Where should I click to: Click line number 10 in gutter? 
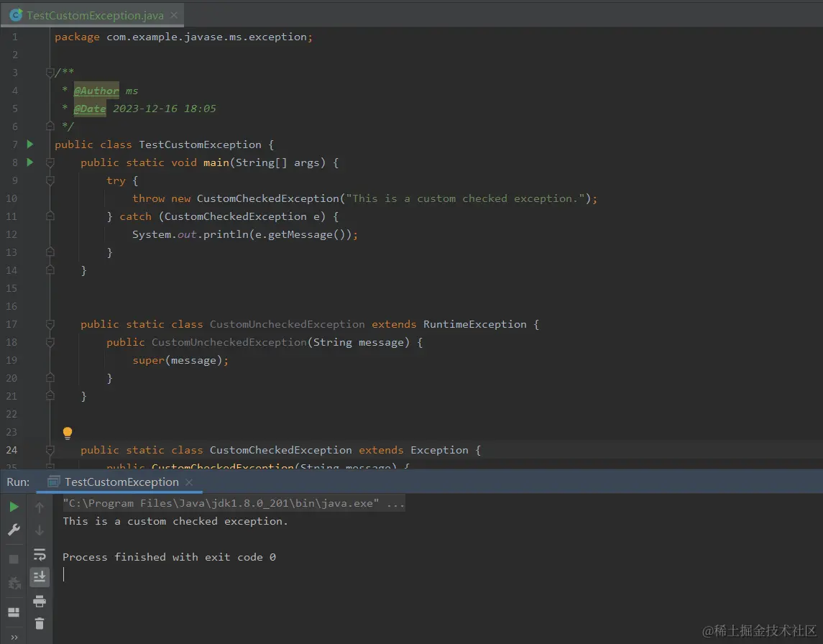pyautogui.click(x=12, y=198)
